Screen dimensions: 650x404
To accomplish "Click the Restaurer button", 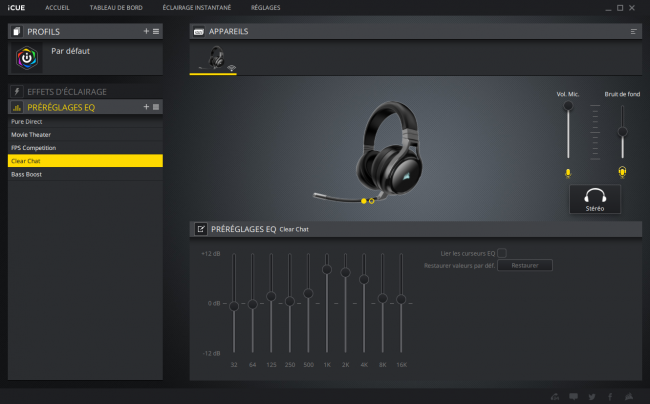I will coord(525,265).
